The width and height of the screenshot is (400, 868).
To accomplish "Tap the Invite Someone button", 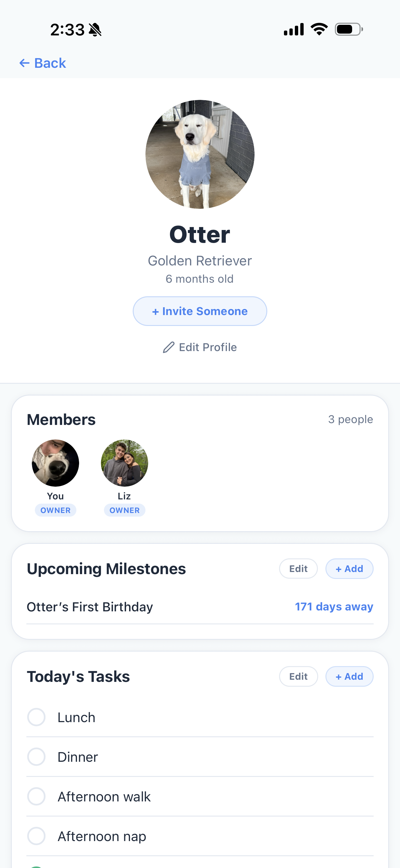I will pos(200,311).
